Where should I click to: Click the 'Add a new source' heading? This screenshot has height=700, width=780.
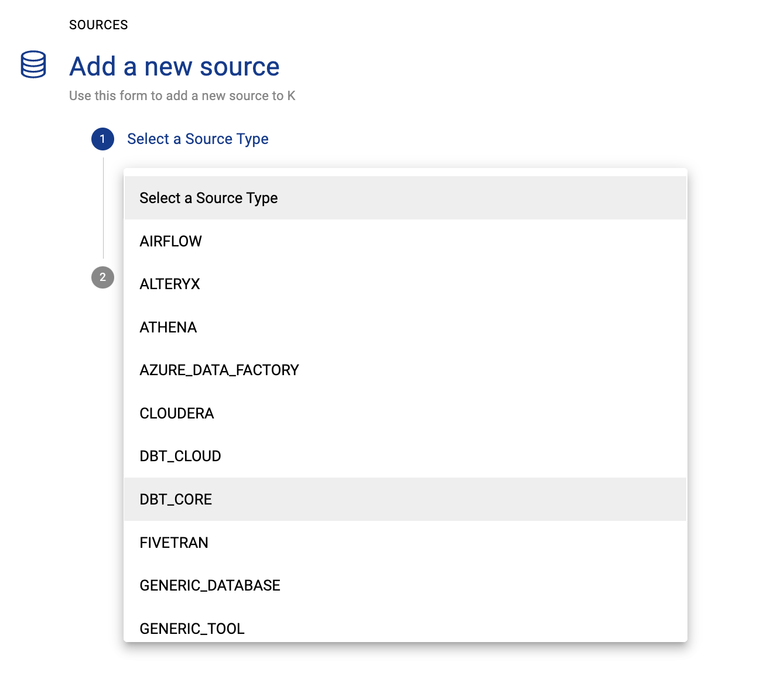[x=175, y=67]
